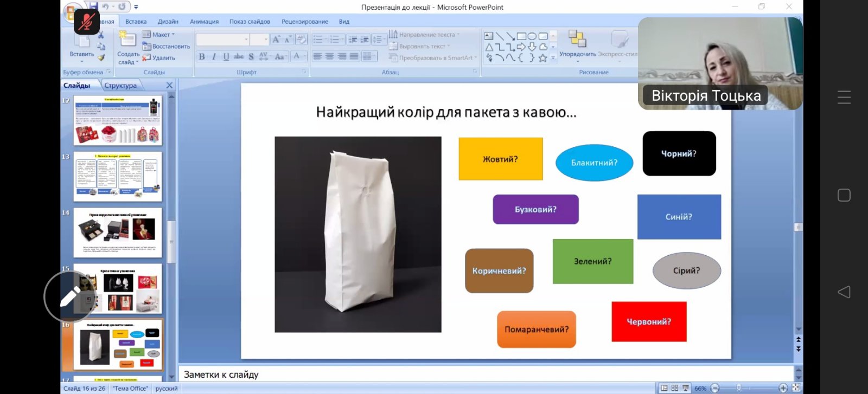Switch to the Структура pane tab
Viewport: 868px width, 394px height.
[x=120, y=86]
